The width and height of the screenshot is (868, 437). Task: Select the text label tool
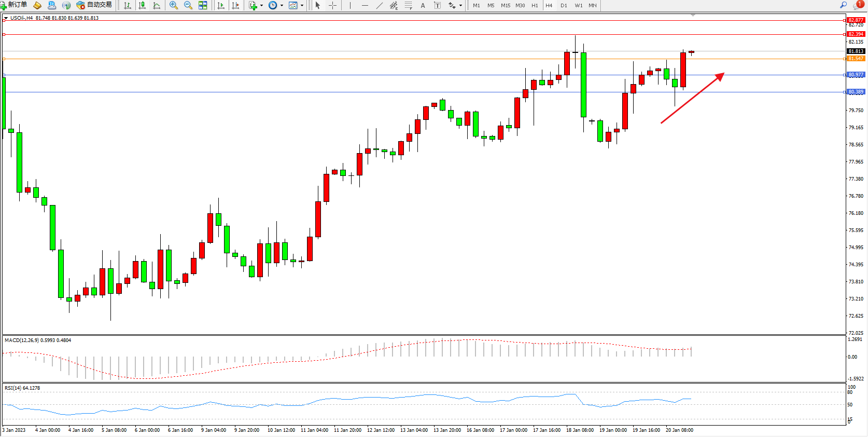[x=423, y=5]
